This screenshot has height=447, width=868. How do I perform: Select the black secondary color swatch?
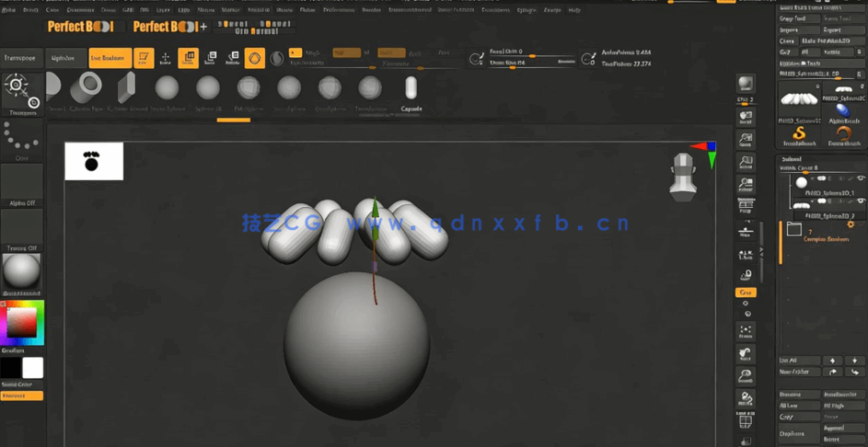(x=10, y=368)
